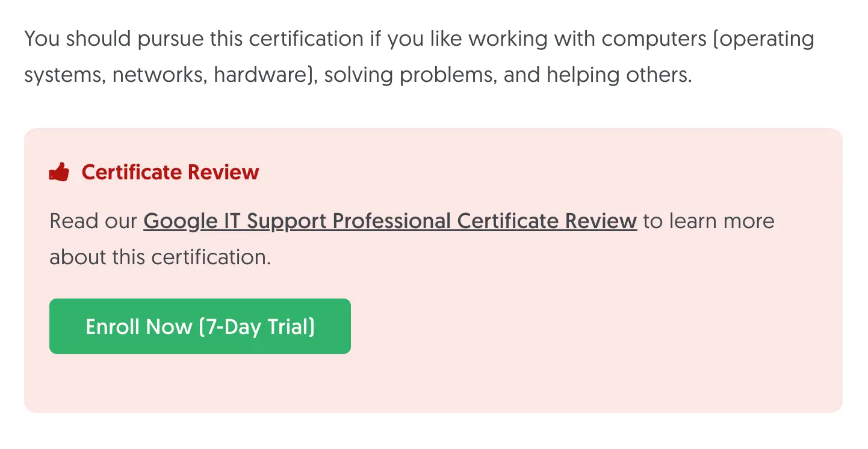Click the red thumbs-up icon

coord(59,173)
